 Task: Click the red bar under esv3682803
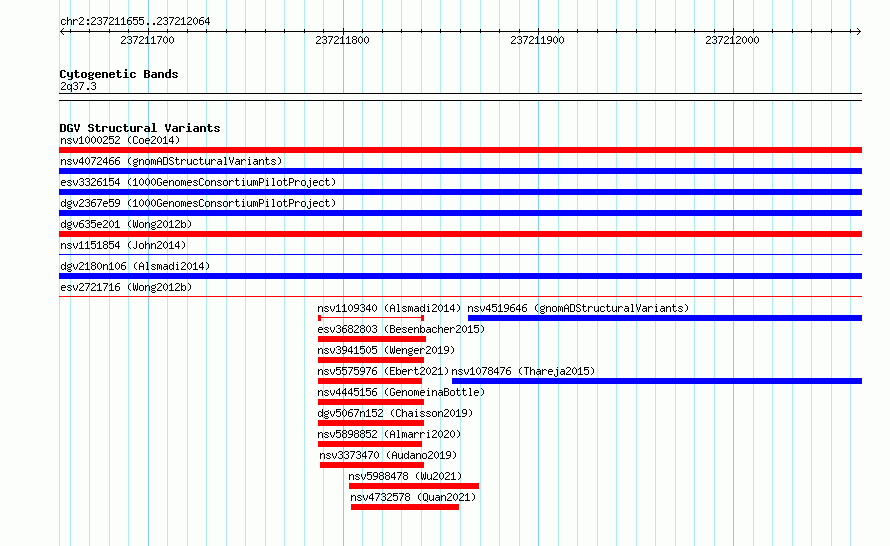(x=372, y=339)
